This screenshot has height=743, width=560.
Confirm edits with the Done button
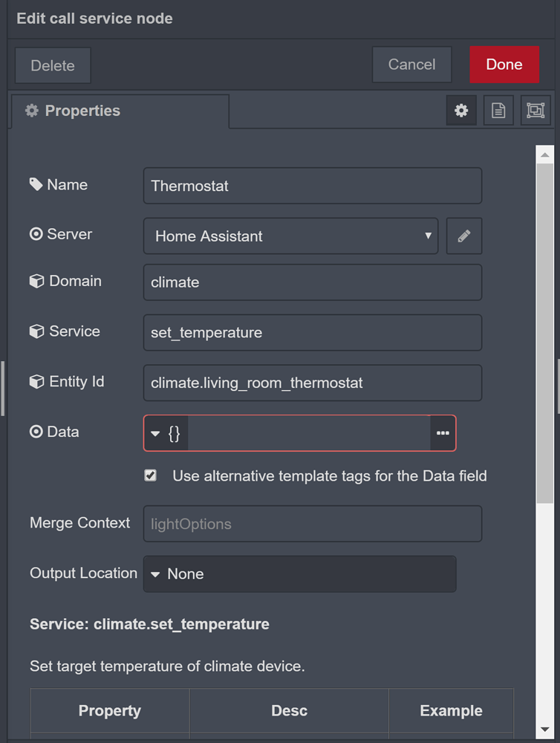[x=504, y=65]
